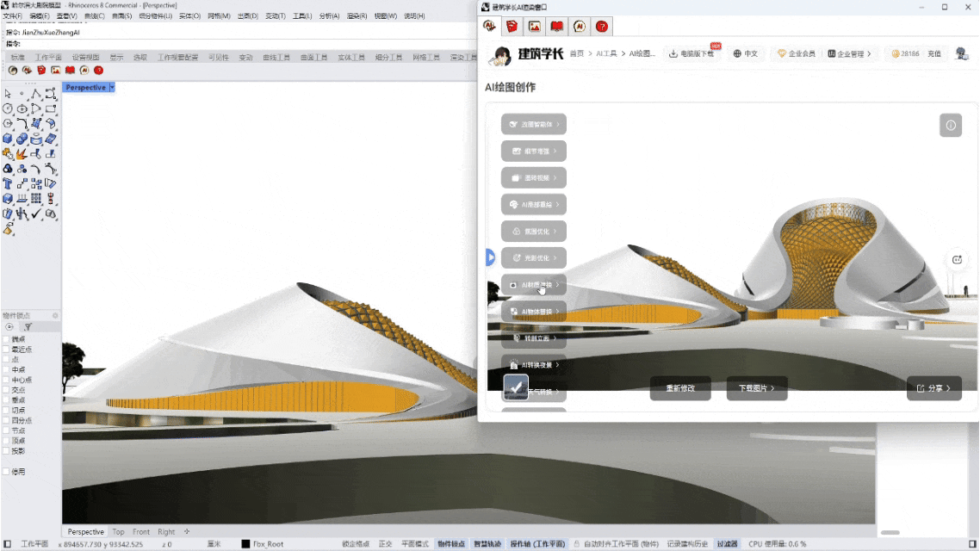The height and width of the screenshot is (551, 980).
Task: Expand the 分享 options
Action: 934,388
